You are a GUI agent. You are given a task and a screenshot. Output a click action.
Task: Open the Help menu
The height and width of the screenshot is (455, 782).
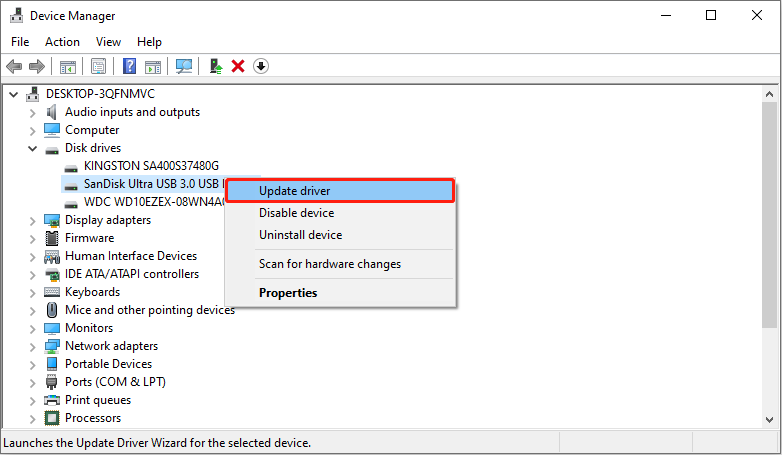[x=149, y=42]
